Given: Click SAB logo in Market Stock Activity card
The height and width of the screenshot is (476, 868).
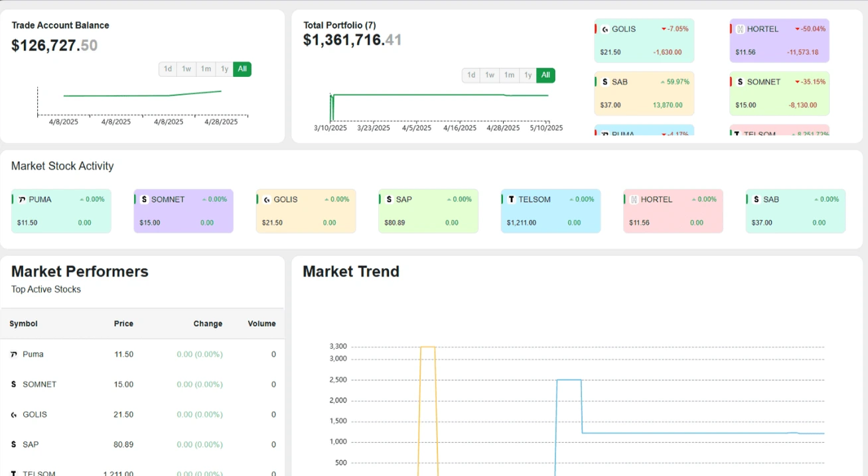Looking at the screenshot, I should tap(756, 200).
